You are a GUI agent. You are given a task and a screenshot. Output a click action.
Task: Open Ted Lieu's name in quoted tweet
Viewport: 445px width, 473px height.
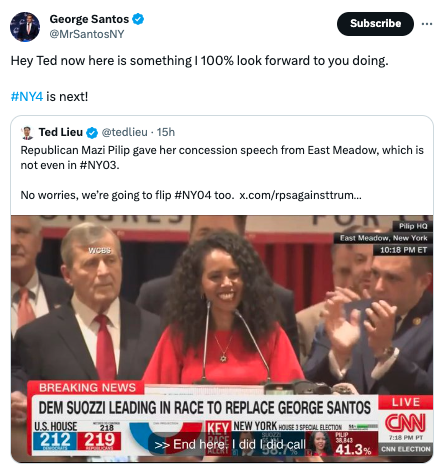[61, 132]
